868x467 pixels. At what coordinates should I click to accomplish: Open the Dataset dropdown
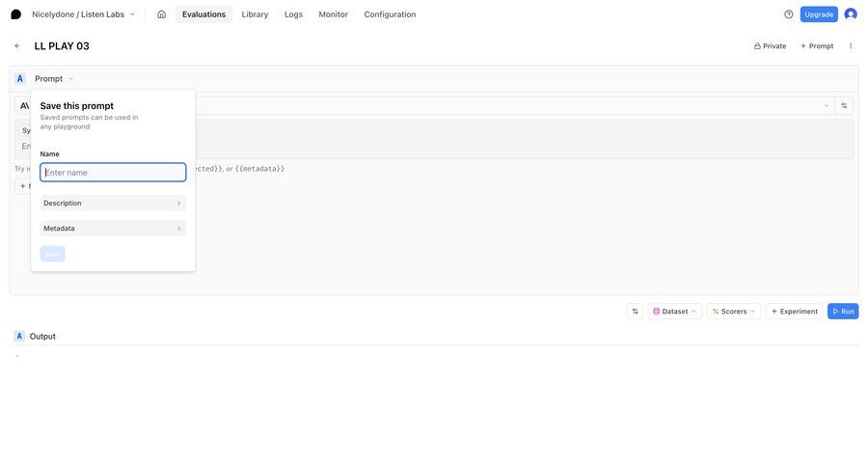(675, 312)
